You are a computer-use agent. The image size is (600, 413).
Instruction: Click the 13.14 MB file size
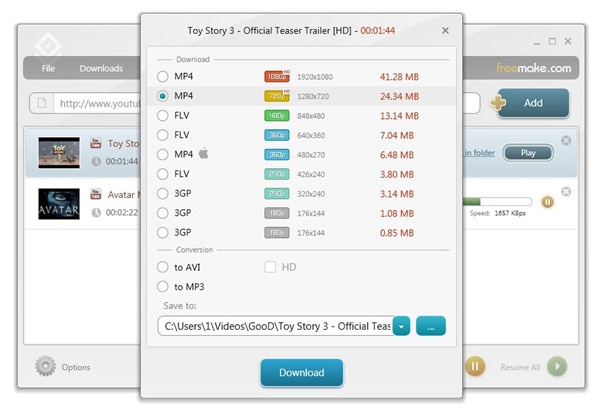(x=399, y=116)
